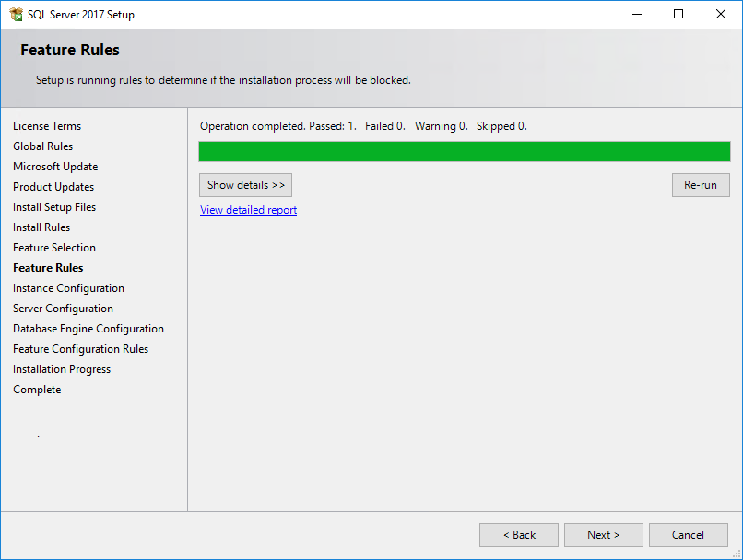Select the bold Feature Rules sidebar step
Image resolution: width=743 pixels, height=560 pixels.
(48, 268)
